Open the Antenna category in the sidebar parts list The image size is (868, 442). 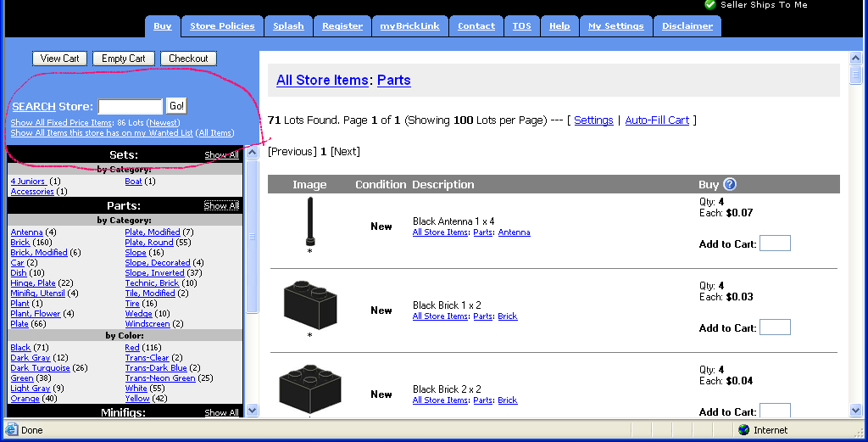[26, 232]
